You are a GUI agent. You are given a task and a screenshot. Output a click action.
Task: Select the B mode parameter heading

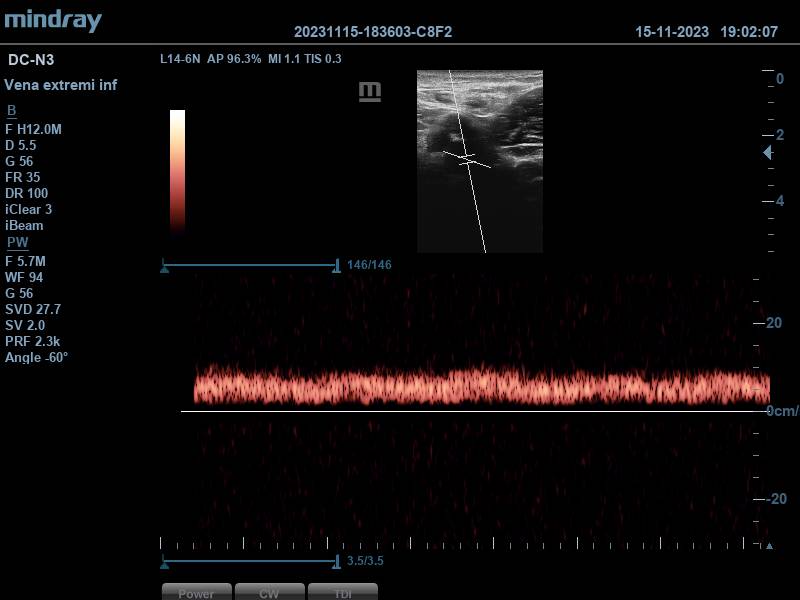(x=12, y=111)
